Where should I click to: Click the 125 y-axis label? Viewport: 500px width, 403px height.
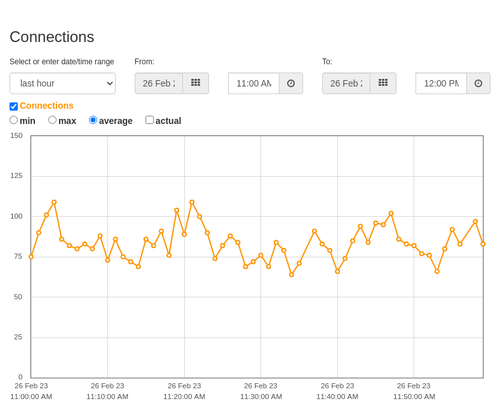click(16, 176)
